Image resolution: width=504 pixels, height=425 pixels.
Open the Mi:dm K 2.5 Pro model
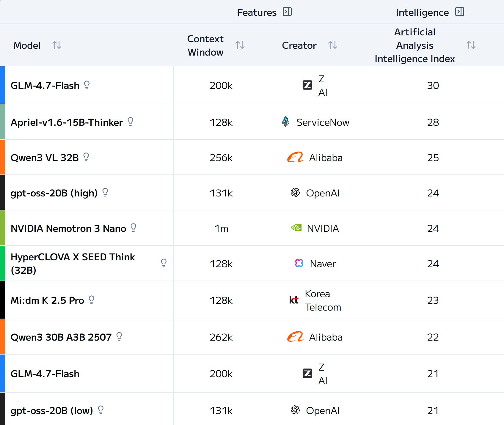48,300
